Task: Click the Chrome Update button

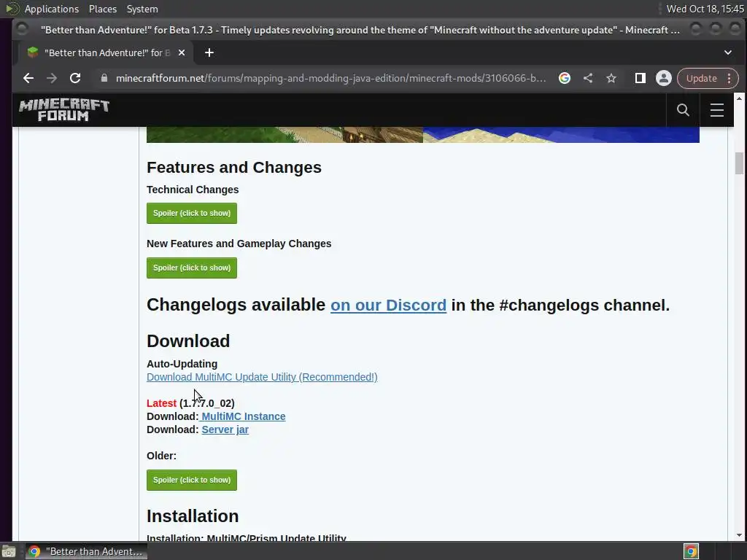Action: click(x=702, y=78)
